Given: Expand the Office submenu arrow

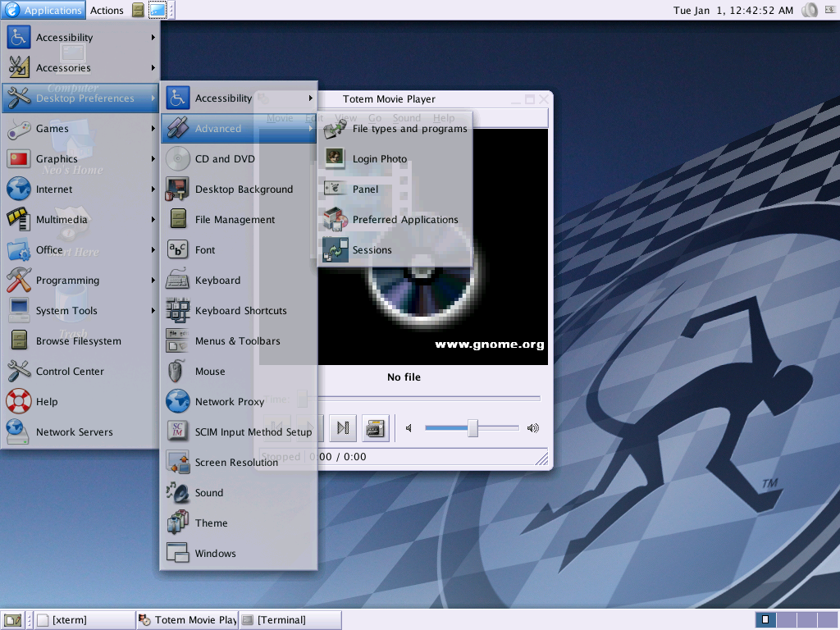Looking at the screenshot, I should pos(153,249).
